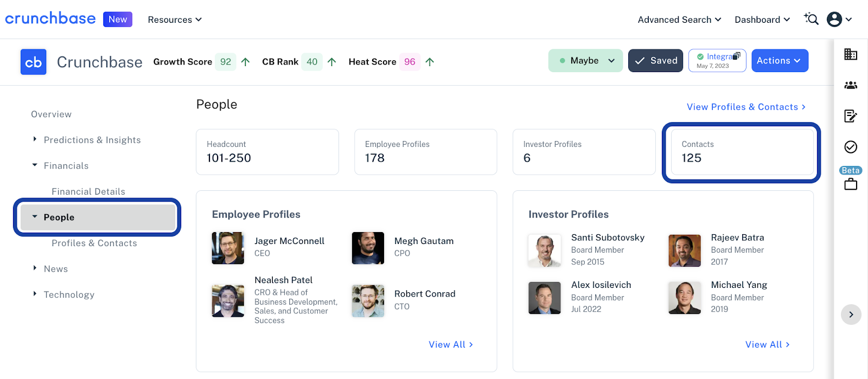
Task: Open the notes edit icon in right rail
Action: coord(851,116)
